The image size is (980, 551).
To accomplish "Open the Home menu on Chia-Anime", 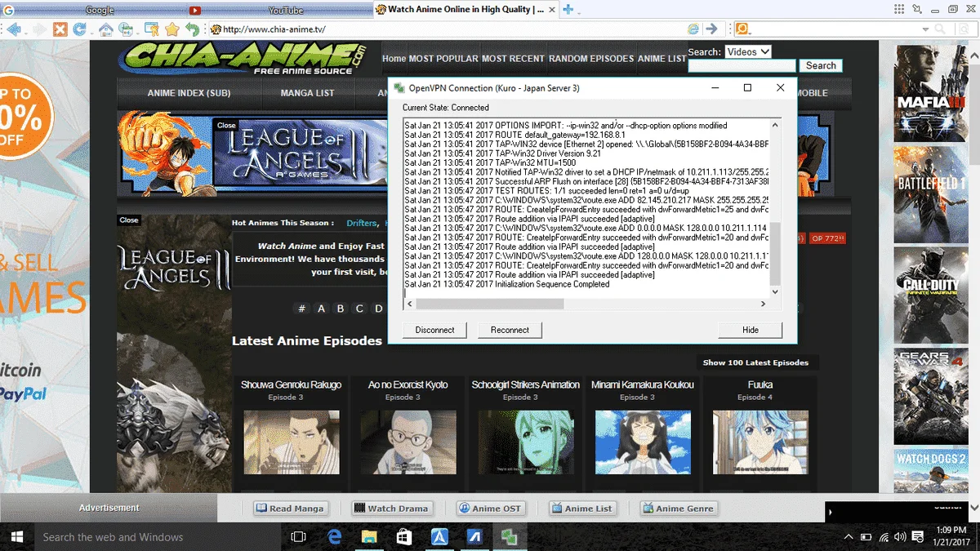I will (394, 59).
